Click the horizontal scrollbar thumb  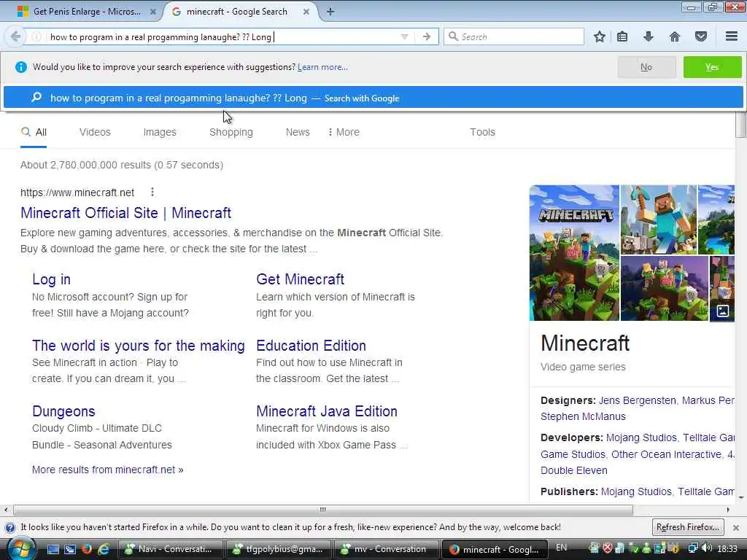tap(323, 510)
